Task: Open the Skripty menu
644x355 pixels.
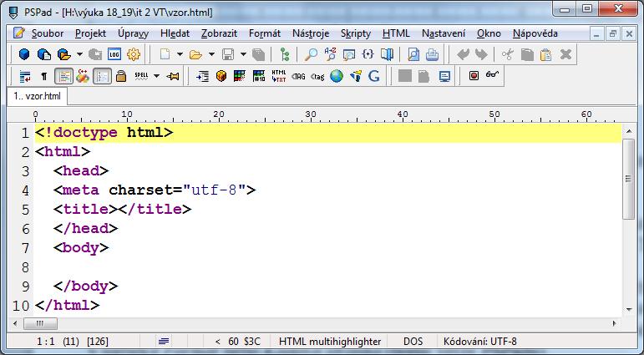Action: pyautogui.click(x=356, y=33)
